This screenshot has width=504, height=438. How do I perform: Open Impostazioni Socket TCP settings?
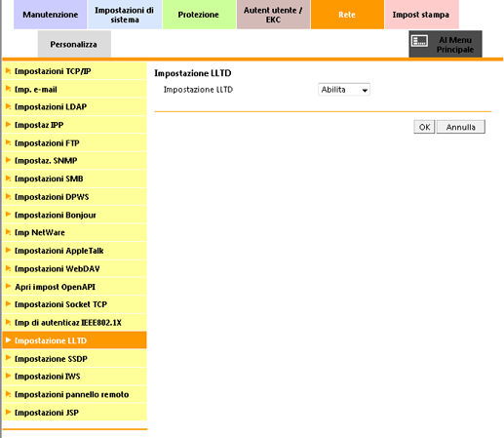tap(74, 304)
